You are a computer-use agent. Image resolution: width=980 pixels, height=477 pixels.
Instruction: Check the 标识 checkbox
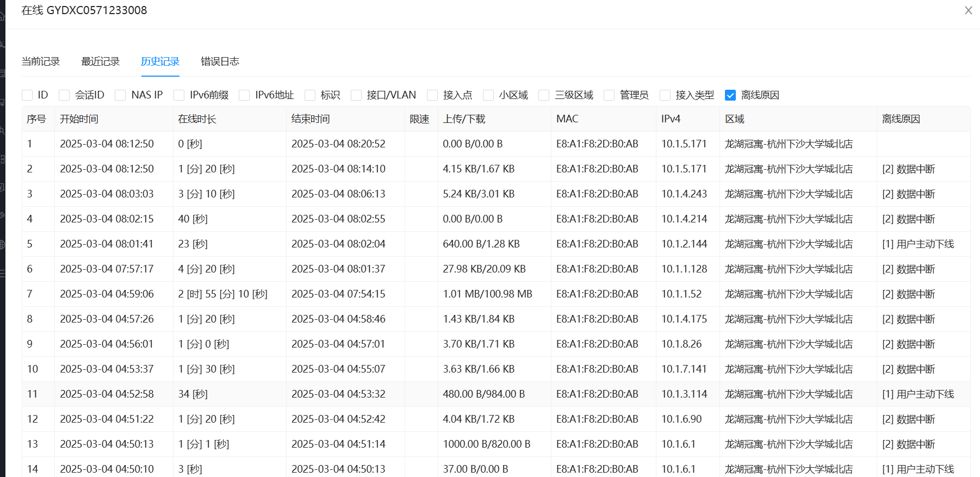tap(310, 95)
